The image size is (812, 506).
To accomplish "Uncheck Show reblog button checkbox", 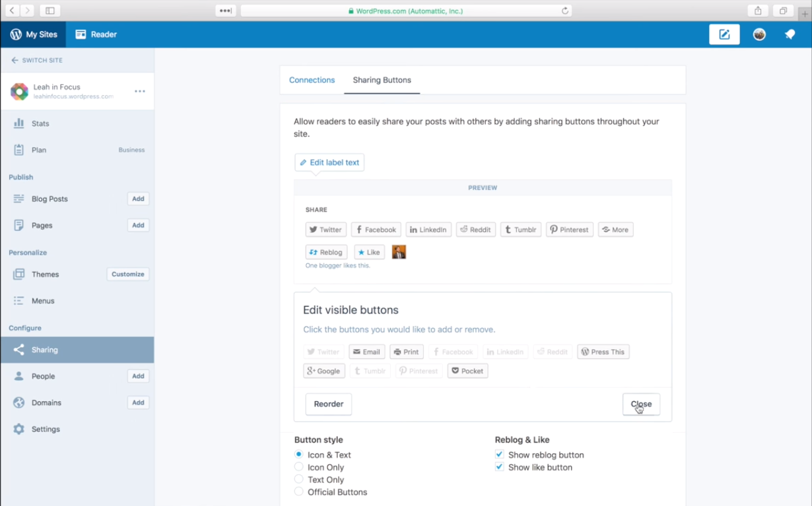I will pyautogui.click(x=499, y=455).
